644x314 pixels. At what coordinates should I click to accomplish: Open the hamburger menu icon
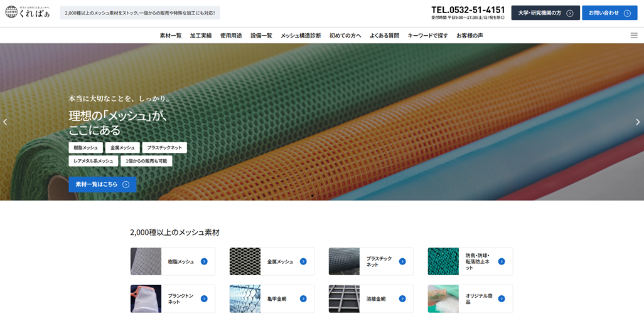(x=633, y=36)
